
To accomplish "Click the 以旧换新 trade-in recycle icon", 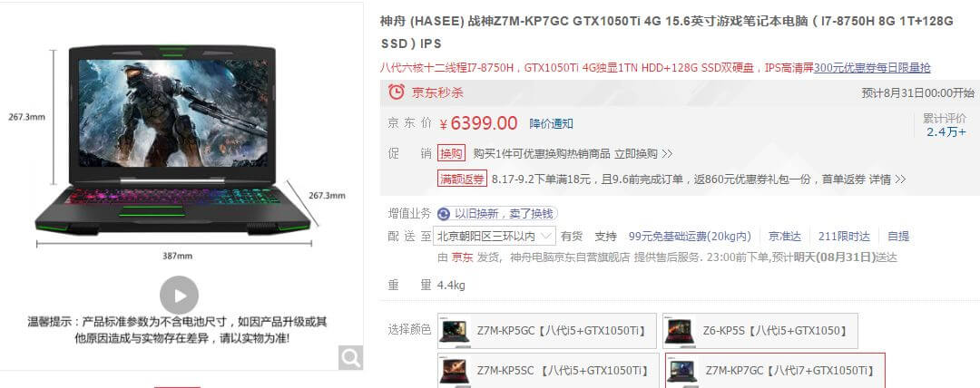I will coord(444,214).
